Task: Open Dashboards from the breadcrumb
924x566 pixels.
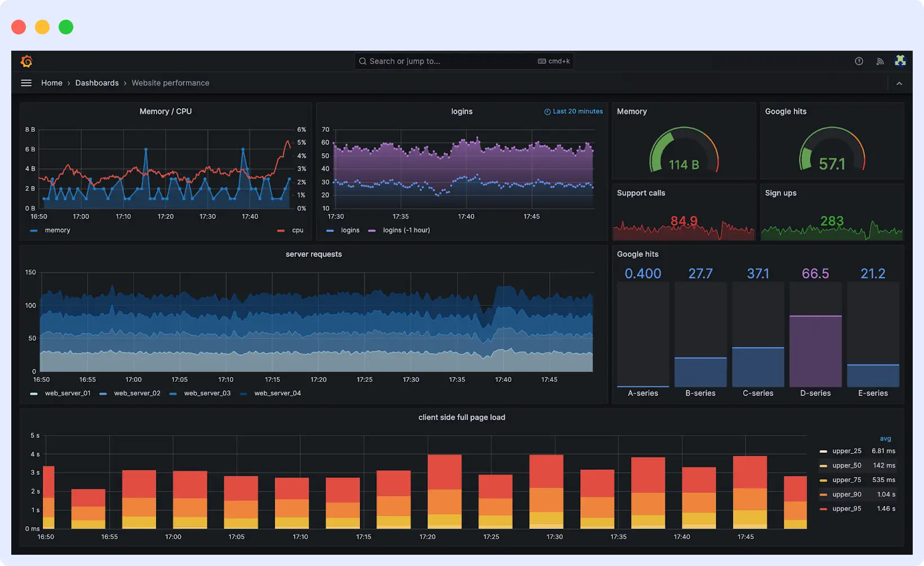Action: click(x=97, y=83)
